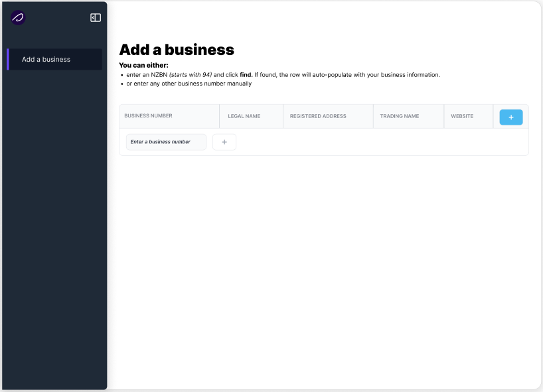Click the italic starts with 94 hint
543x392 pixels.
pyautogui.click(x=191, y=75)
